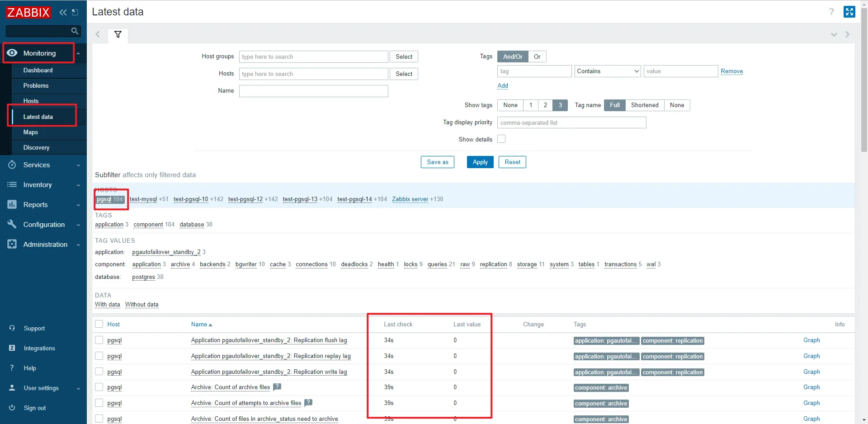Open Support via the headset icon
This screenshot has height=424, width=868.
(12, 328)
